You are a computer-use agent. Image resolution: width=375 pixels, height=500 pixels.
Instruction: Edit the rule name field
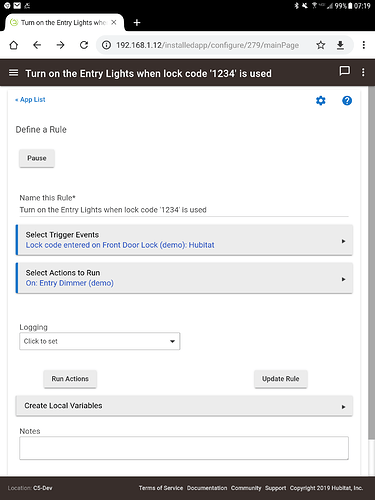pyautogui.click(x=184, y=210)
